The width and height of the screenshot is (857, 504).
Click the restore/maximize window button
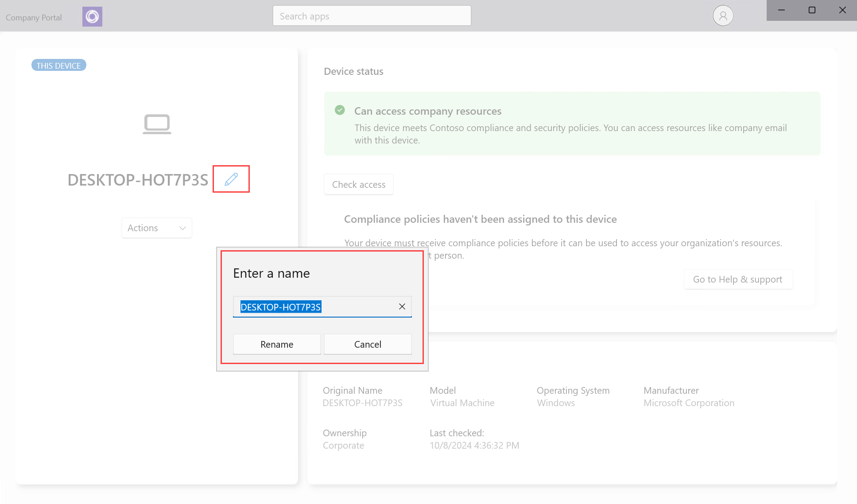click(x=811, y=10)
